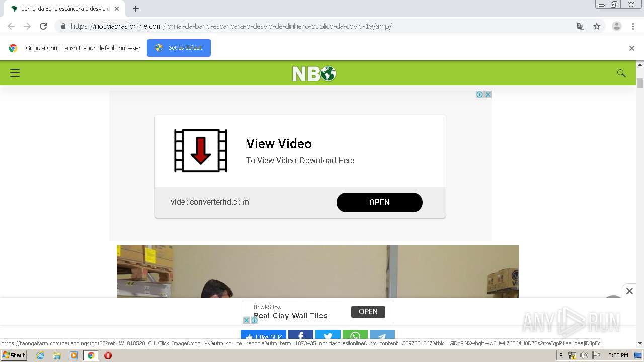Share article via WhatsApp

click(355, 336)
